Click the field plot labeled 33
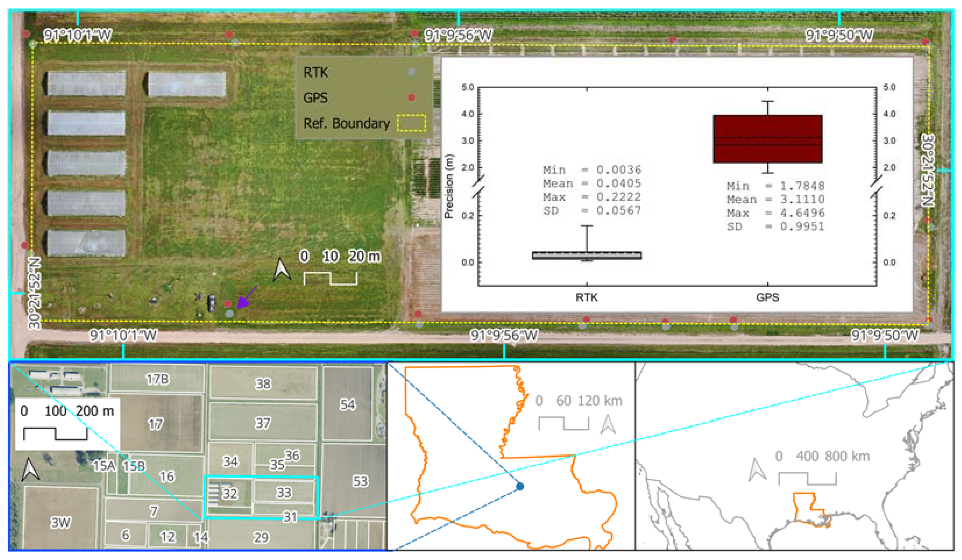 tap(284, 493)
